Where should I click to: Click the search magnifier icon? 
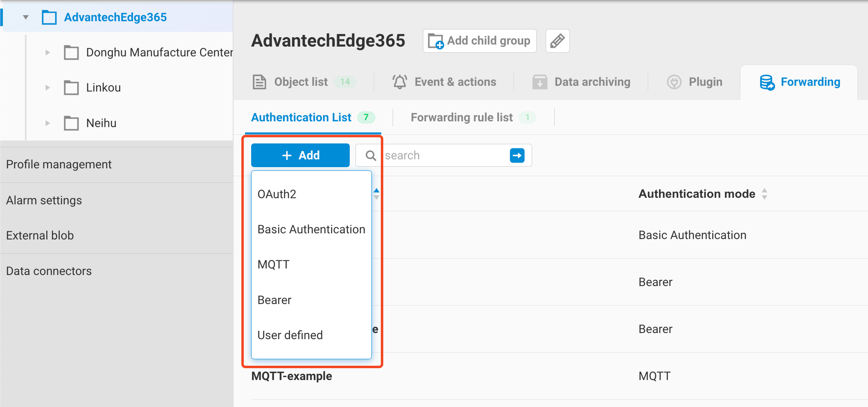371,155
